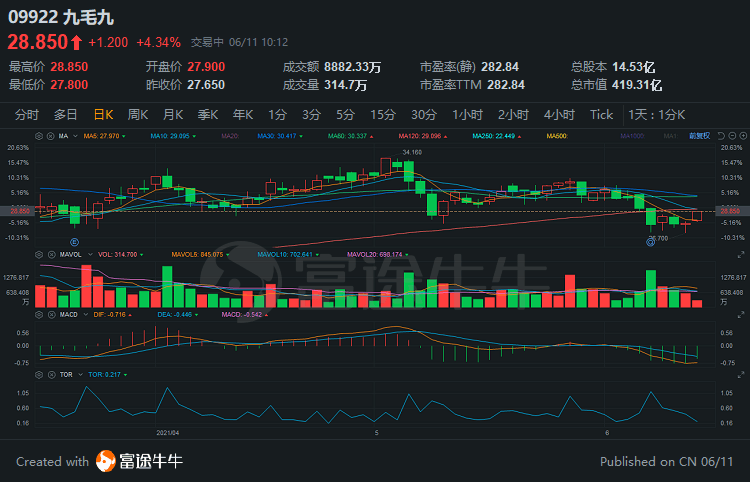
Task: Select the 1天：1分K custom interval
Action: tap(657, 115)
